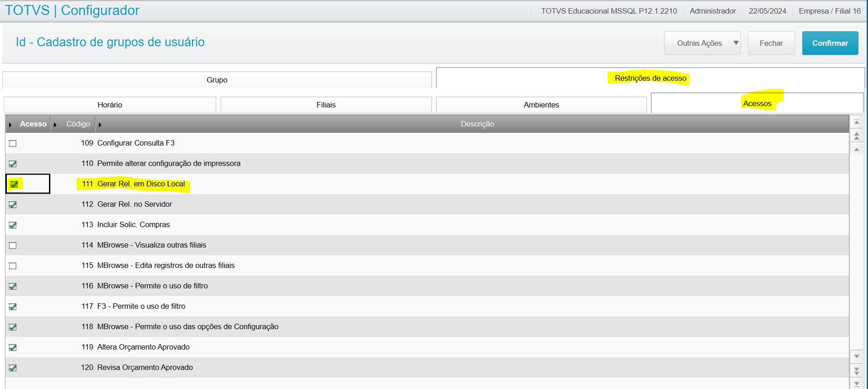The width and height of the screenshot is (868, 389).
Task: Disable access 113 Incluir Solic. Compras
Action: (x=13, y=225)
